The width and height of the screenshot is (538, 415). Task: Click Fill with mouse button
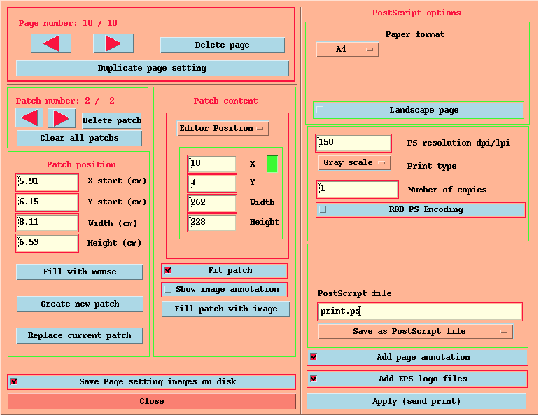coord(80,272)
